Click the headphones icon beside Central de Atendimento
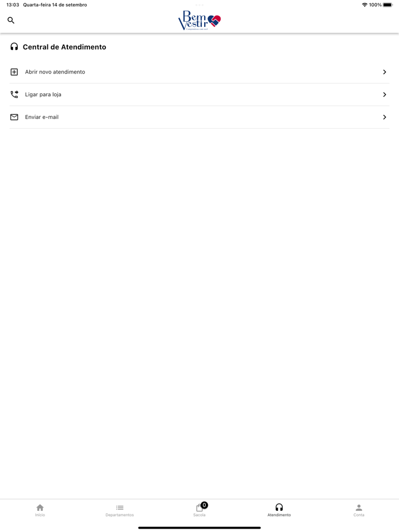 tap(14, 47)
